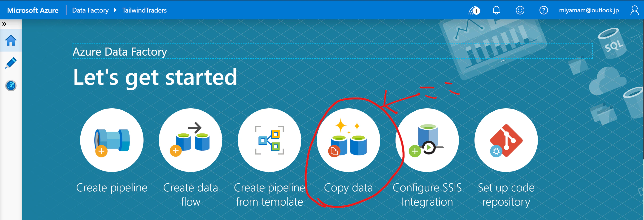The height and width of the screenshot is (220, 644).
Task: Click the "Create data flow" label
Action: 191,194
